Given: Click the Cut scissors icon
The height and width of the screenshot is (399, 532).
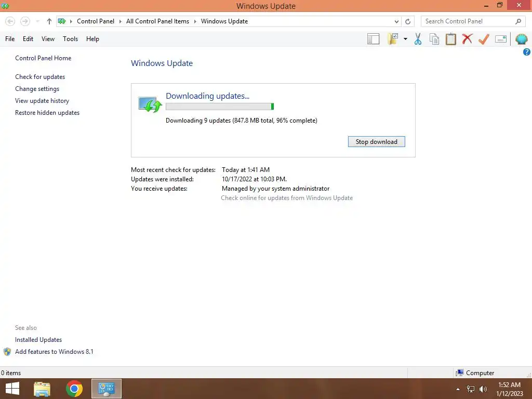Looking at the screenshot, I should coord(418,39).
